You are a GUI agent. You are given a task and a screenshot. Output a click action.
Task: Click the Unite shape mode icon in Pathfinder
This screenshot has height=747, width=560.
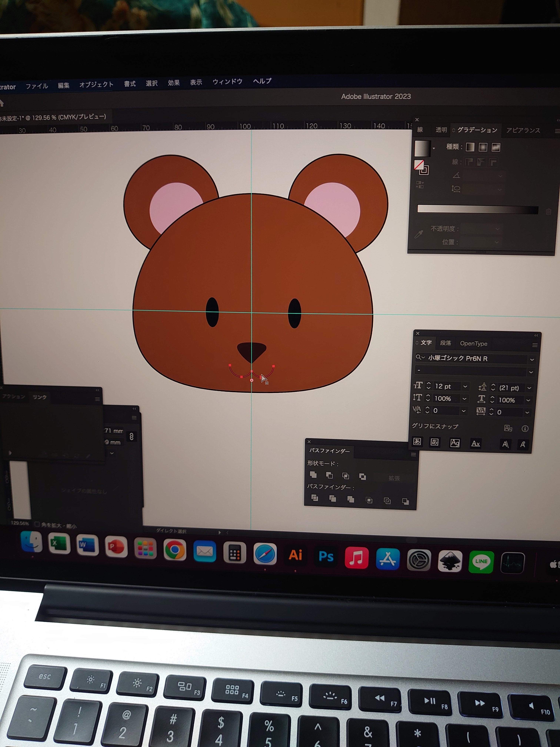tap(313, 474)
